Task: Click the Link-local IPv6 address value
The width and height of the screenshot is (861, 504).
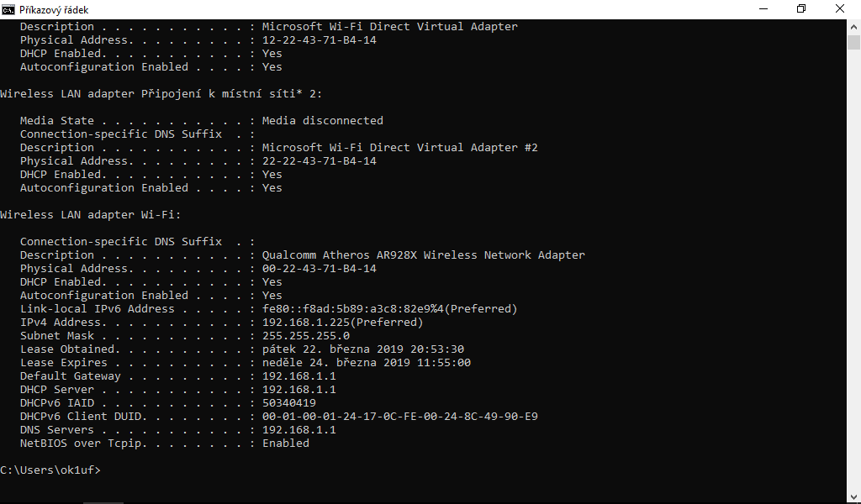Action: click(x=389, y=309)
